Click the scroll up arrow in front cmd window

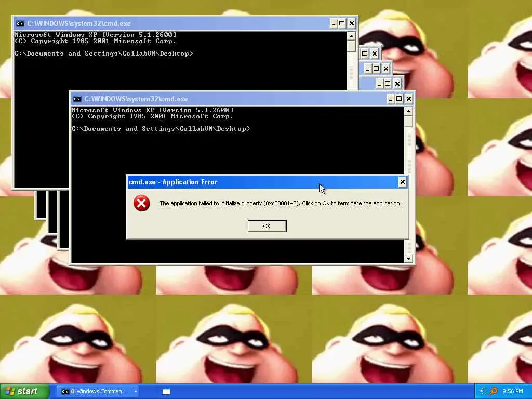point(408,111)
